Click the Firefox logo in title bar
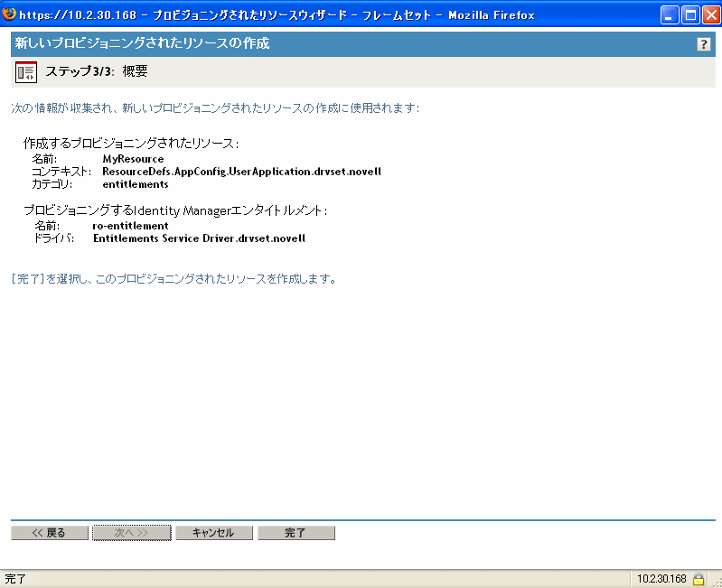The image size is (722, 588). point(8,14)
